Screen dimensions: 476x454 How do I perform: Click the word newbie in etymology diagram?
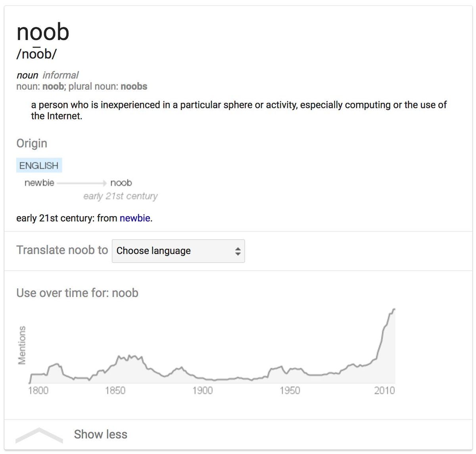[x=39, y=183]
